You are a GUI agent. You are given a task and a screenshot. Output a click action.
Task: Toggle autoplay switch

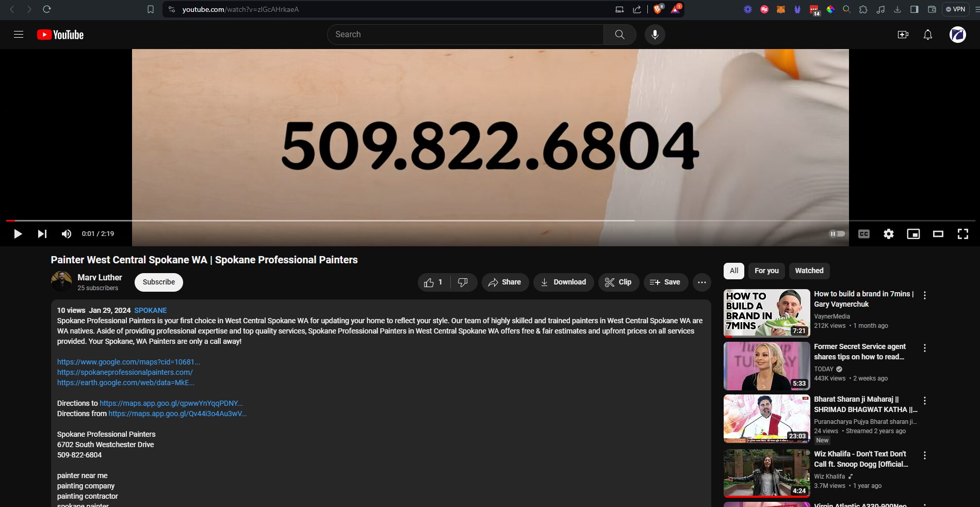[x=837, y=234]
